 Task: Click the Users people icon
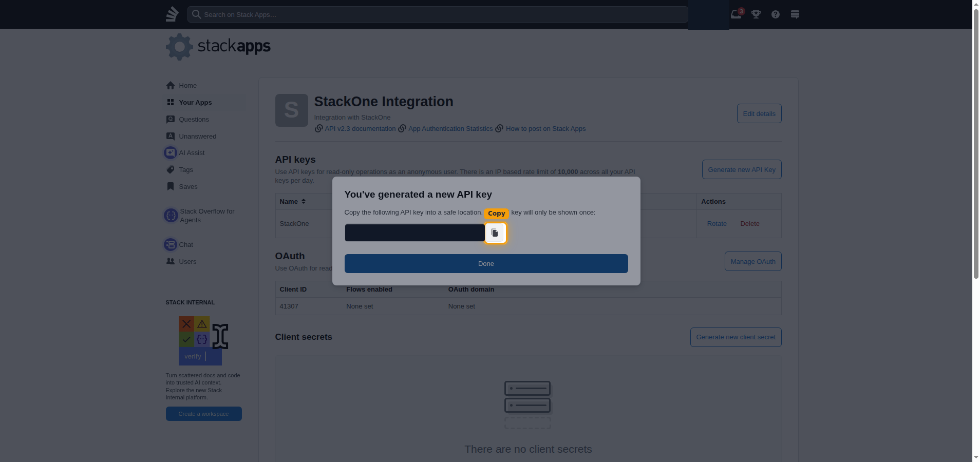[x=171, y=261]
